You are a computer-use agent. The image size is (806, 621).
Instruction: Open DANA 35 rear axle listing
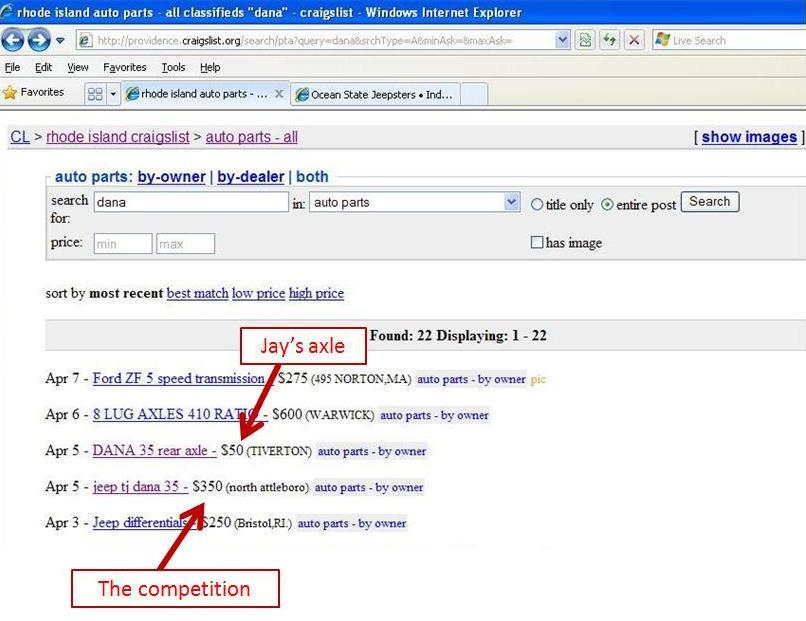point(154,451)
